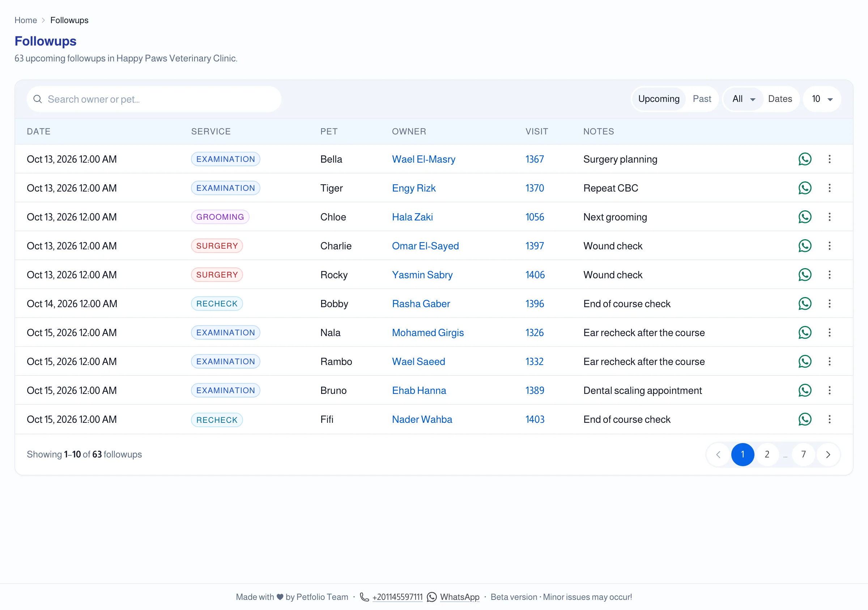Image resolution: width=868 pixels, height=610 pixels.
Task: Open the All service filter dropdown
Action: tap(744, 99)
